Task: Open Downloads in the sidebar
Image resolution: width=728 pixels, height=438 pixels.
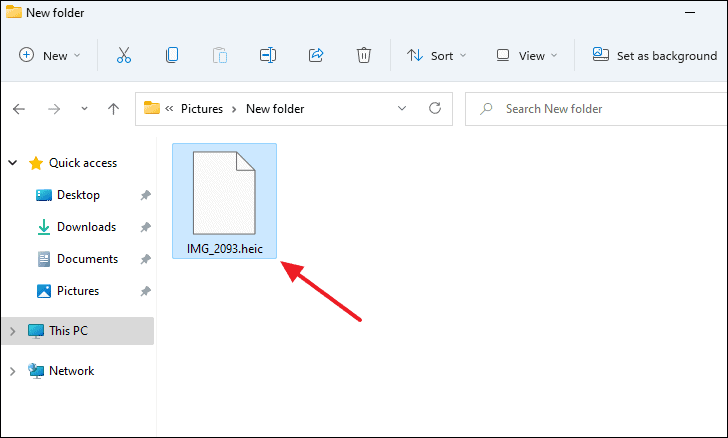Action: (86, 227)
